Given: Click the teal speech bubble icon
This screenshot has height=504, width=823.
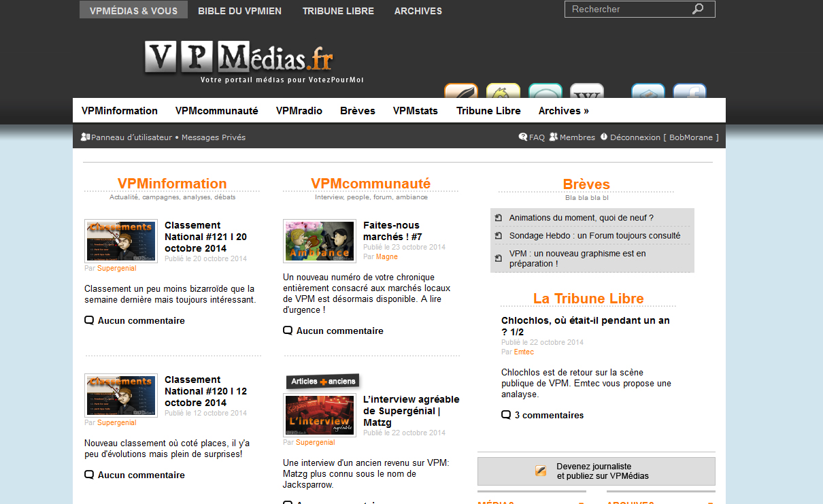Looking at the screenshot, I should (x=545, y=91).
